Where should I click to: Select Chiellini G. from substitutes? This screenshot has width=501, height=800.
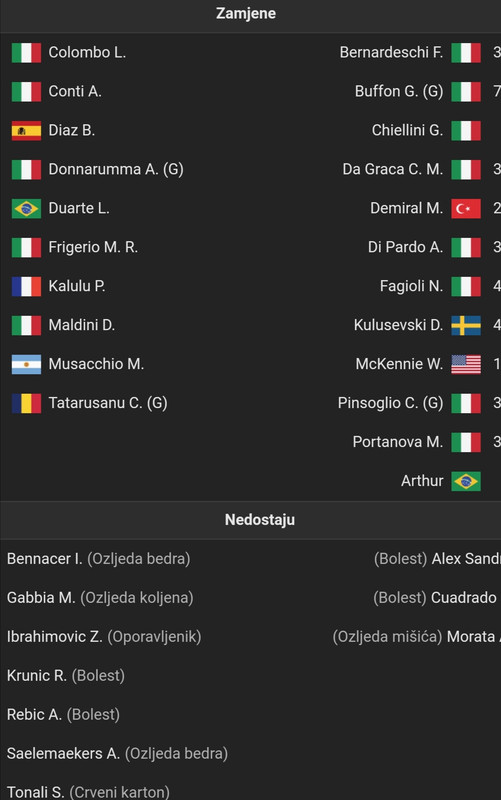coord(407,130)
